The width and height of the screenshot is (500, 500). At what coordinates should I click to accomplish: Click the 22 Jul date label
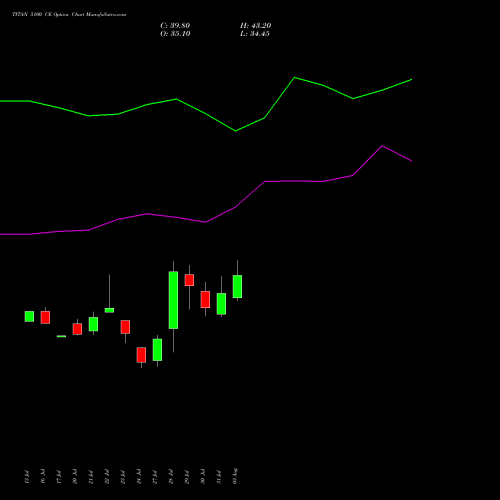(x=107, y=476)
